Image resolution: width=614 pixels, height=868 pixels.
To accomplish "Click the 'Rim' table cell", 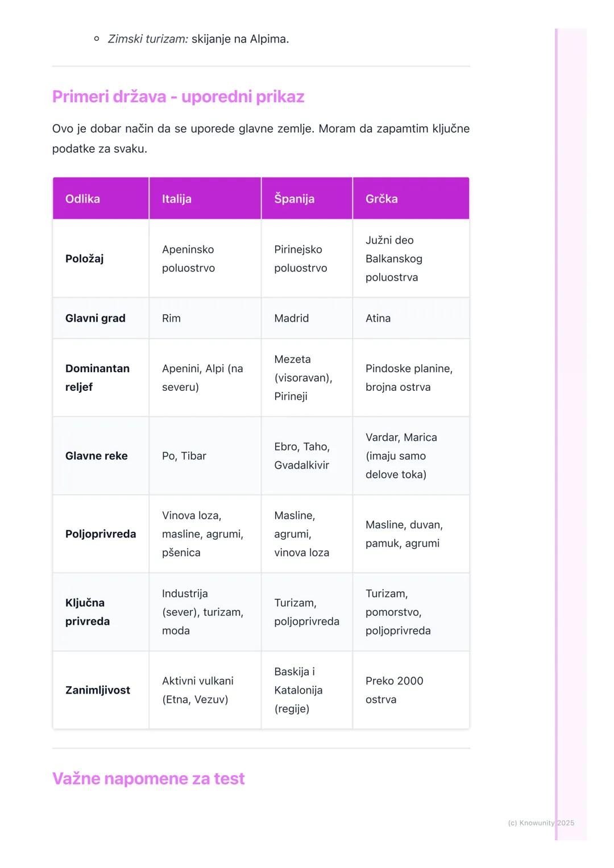I will point(171,318).
